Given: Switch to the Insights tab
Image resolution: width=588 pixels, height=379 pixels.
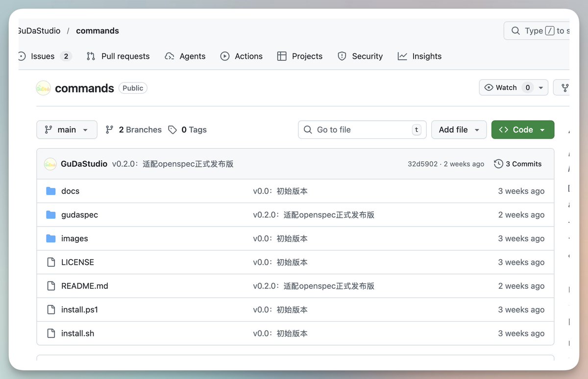Looking at the screenshot, I should click(x=419, y=56).
